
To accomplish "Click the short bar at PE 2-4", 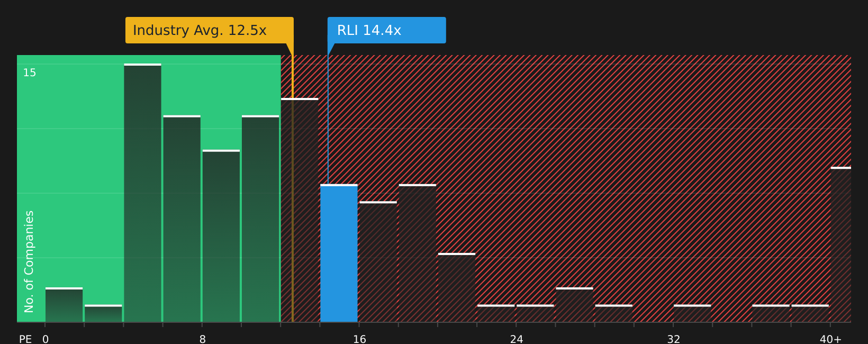I will pos(103,313).
